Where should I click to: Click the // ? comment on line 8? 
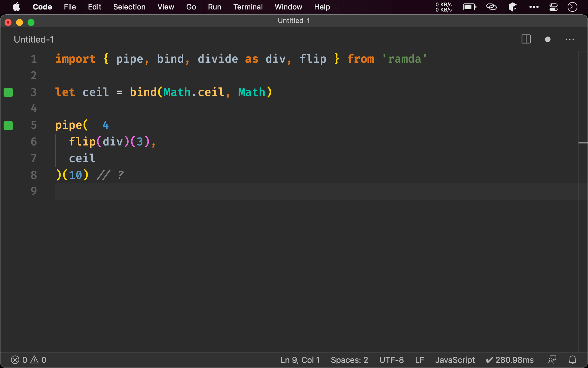pos(110,175)
